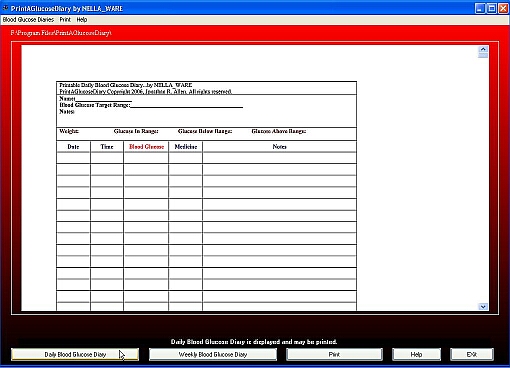Click the red Blood Glucose column header
The image size is (510, 368).
click(146, 147)
